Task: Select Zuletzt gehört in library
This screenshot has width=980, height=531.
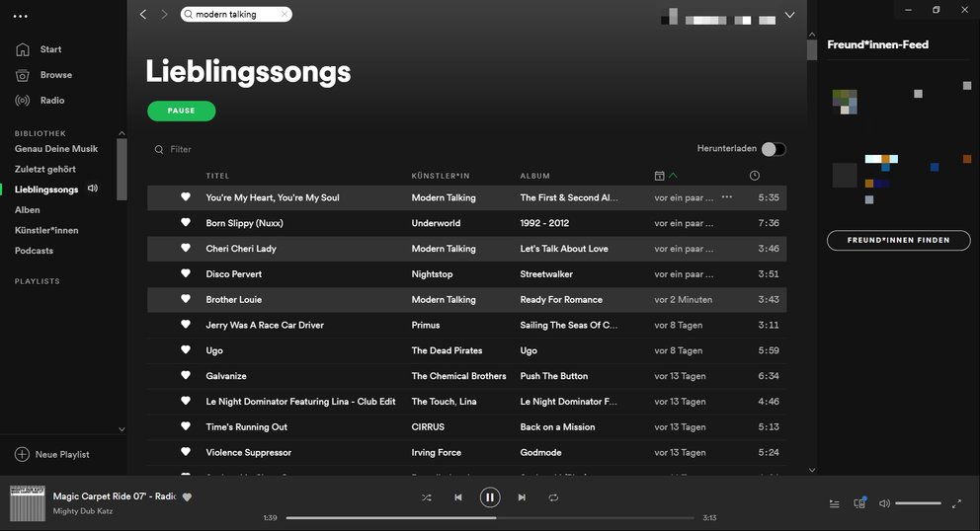Action: pos(45,170)
